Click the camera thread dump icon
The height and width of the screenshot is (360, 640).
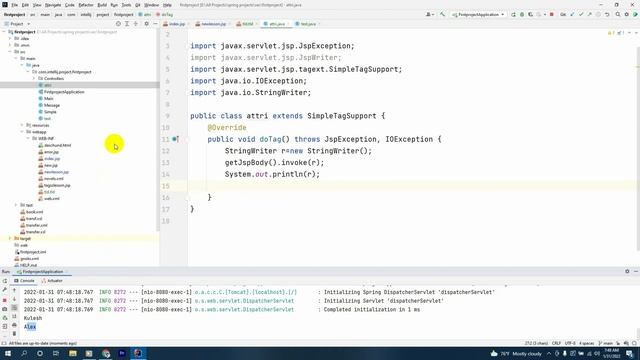coord(5,309)
